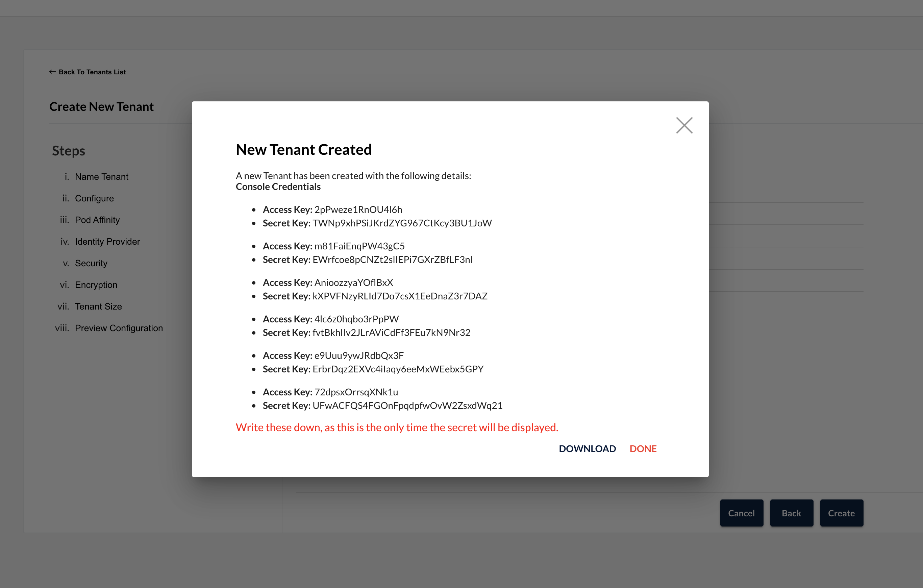This screenshot has width=923, height=588.
Task: Open the Back To Tenants List link
Action: [x=92, y=72]
